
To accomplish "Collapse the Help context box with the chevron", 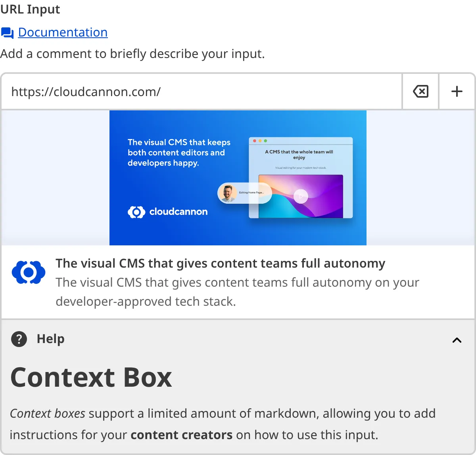I will tap(457, 340).
